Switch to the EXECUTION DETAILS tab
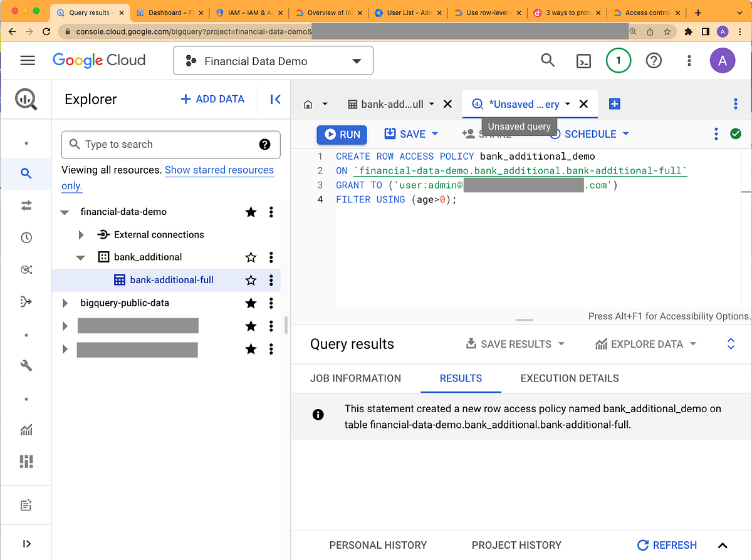This screenshot has height=560, width=752. point(569,378)
